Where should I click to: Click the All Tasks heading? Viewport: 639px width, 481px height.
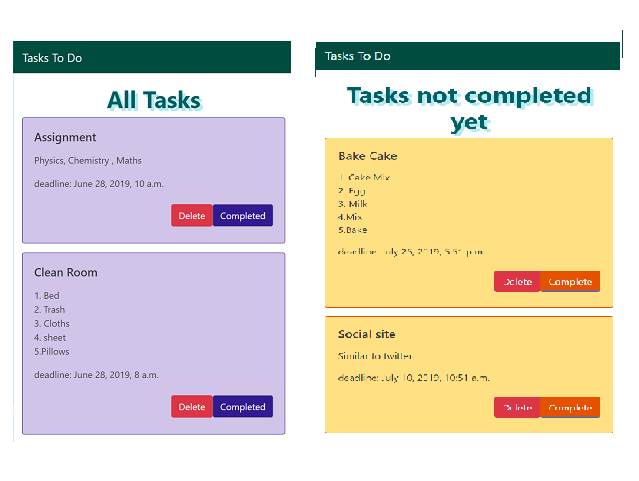[154, 101]
